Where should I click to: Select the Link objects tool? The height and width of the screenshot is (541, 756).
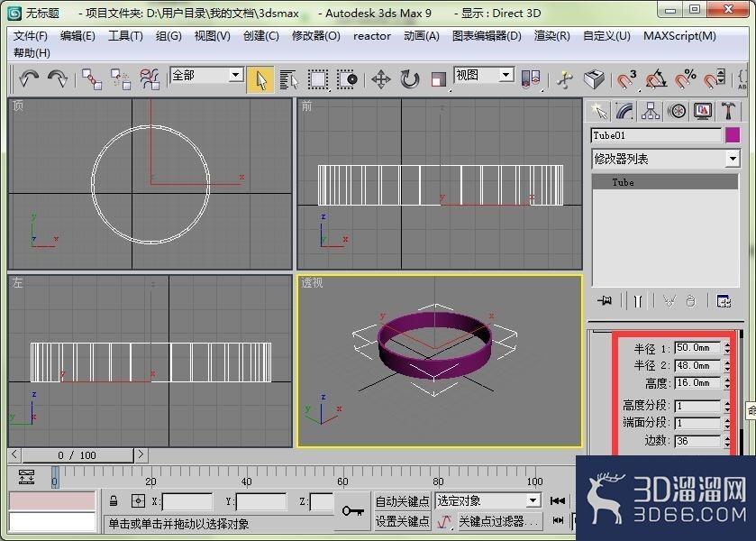pos(92,78)
